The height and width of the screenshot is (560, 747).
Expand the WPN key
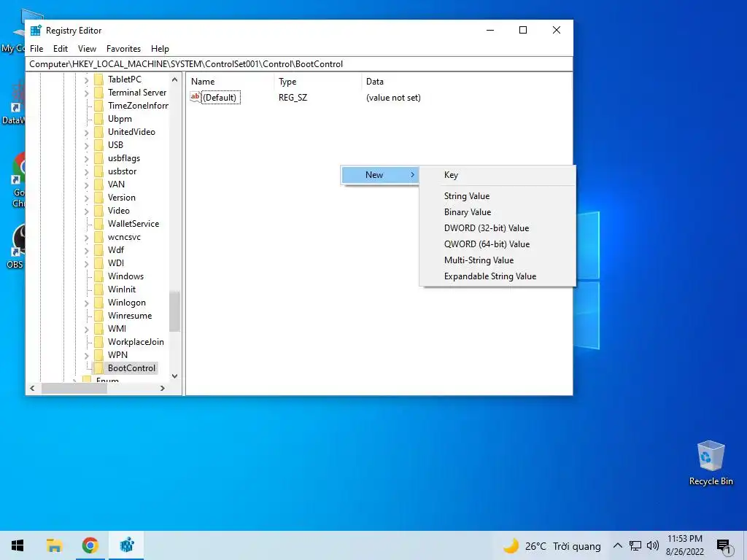pyautogui.click(x=86, y=355)
